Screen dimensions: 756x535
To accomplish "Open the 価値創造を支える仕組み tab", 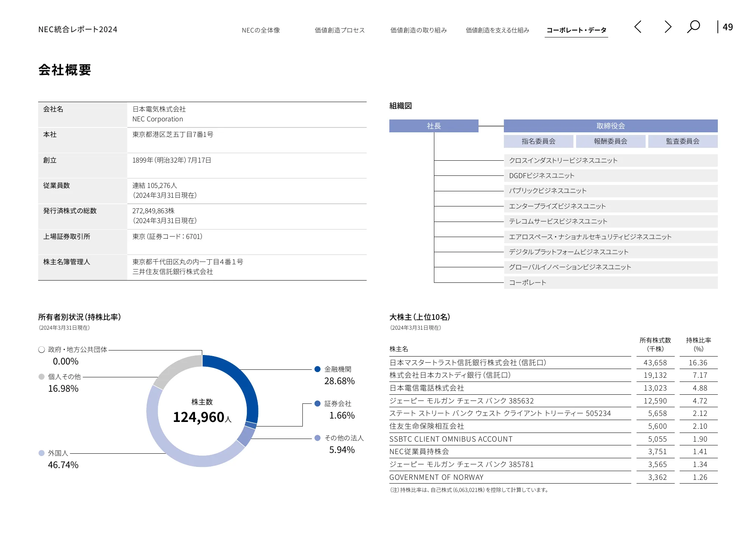I will [x=497, y=30].
